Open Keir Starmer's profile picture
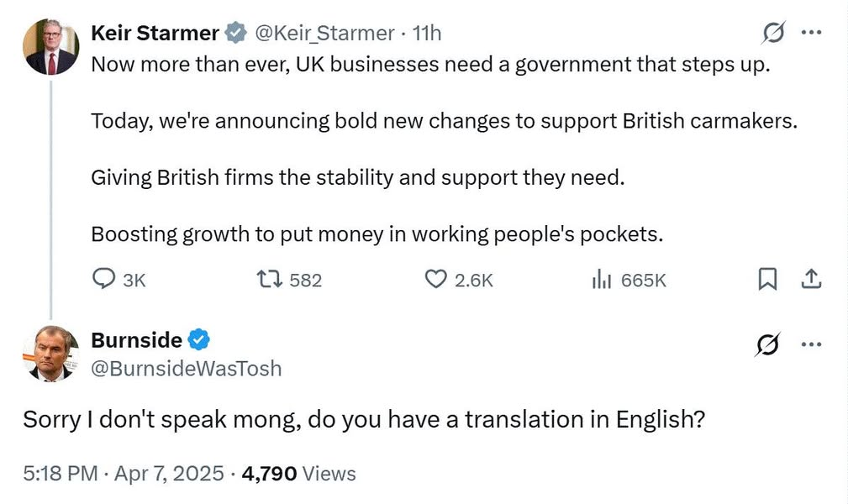The height and width of the screenshot is (504, 848). point(50,47)
